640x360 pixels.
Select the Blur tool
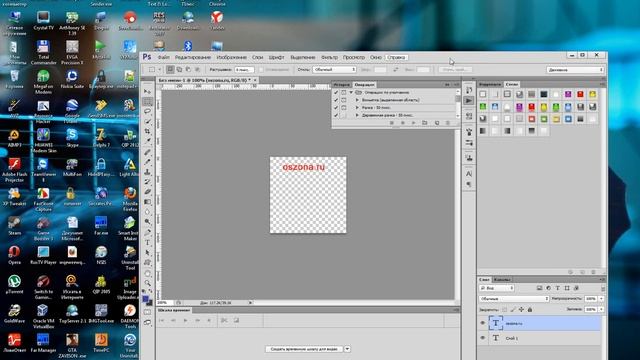147,211
